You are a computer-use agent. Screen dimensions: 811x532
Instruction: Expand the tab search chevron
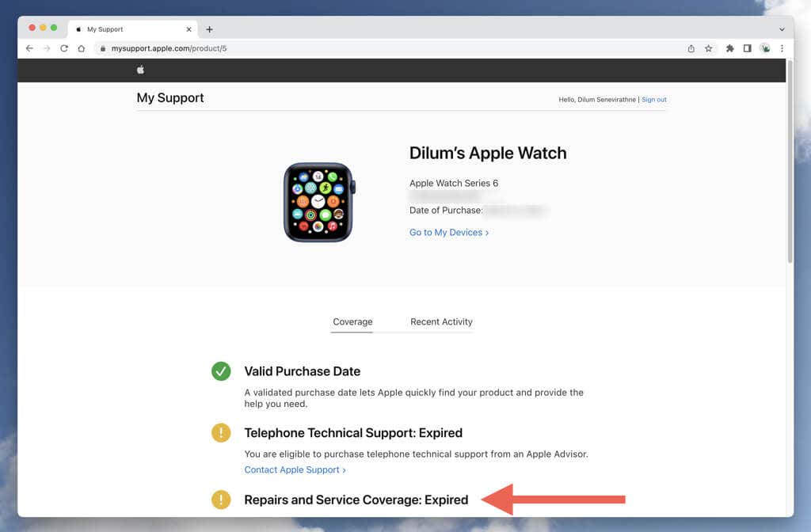tap(782, 29)
